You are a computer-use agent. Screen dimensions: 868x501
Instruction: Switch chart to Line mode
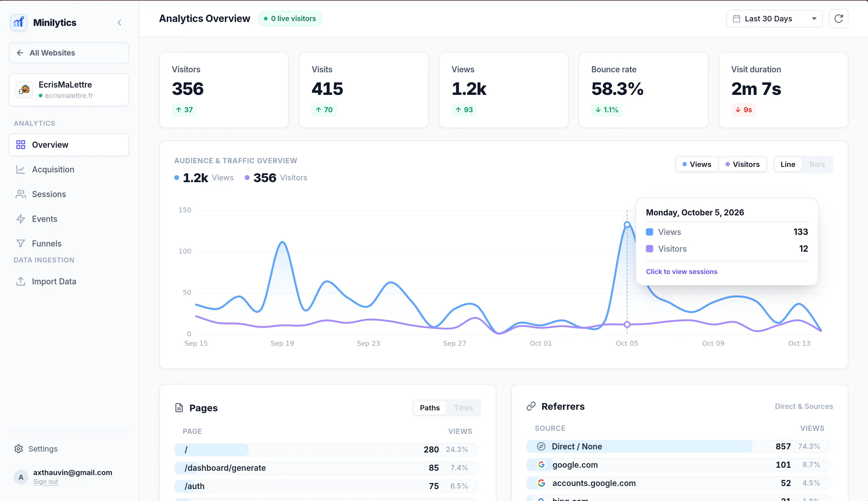pos(787,164)
